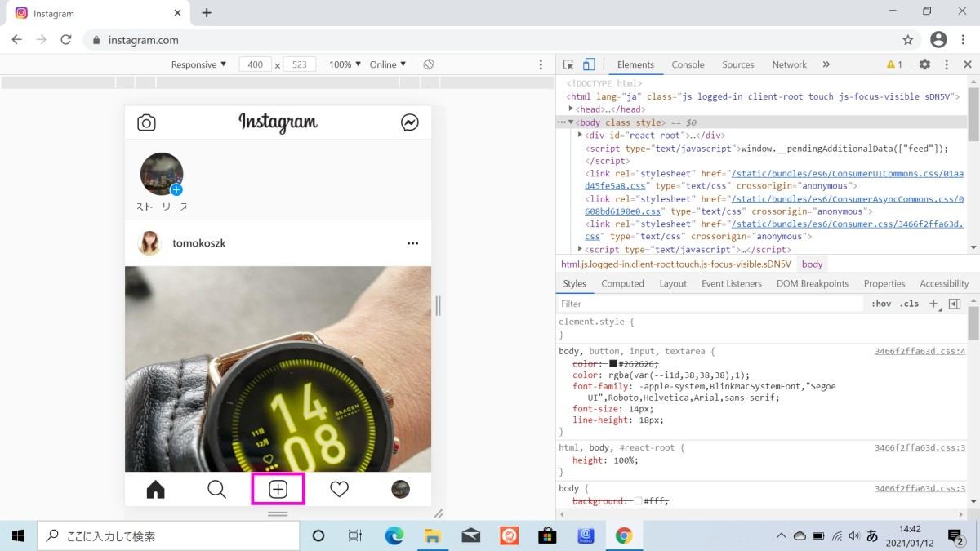Open a new Chrome tab
Viewport: 980px width, 551px height.
click(x=207, y=13)
